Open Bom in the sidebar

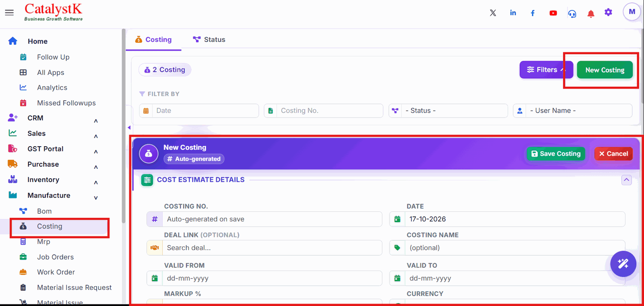point(44,211)
